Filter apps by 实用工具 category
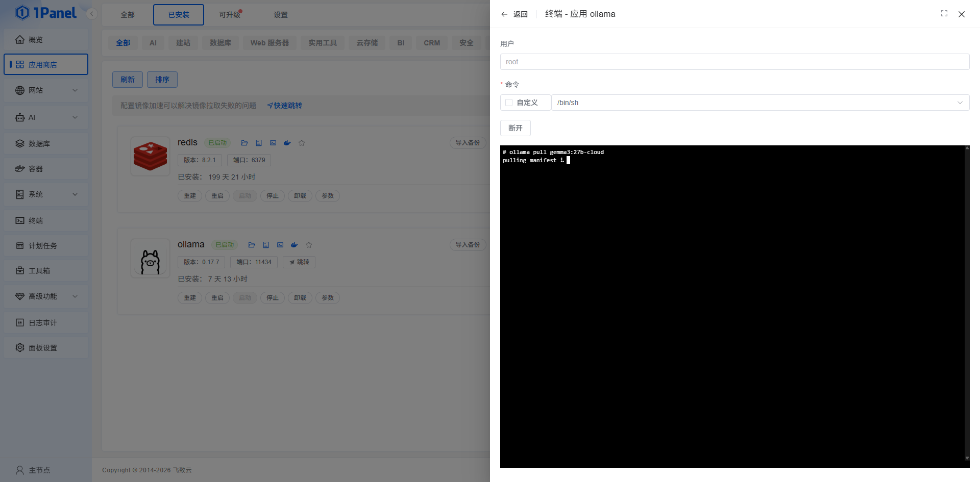980x482 pixels. tap(323, 43)
